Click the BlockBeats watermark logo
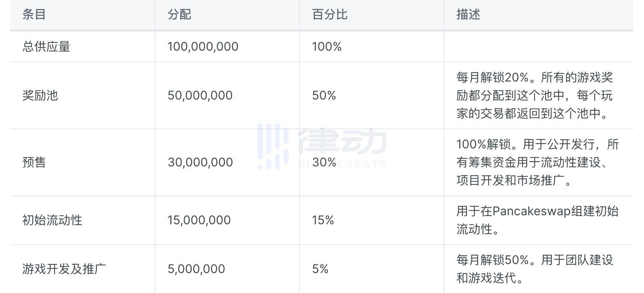This screenshot has width=644, height=293. pyautogui.click(x=322, y=146)
